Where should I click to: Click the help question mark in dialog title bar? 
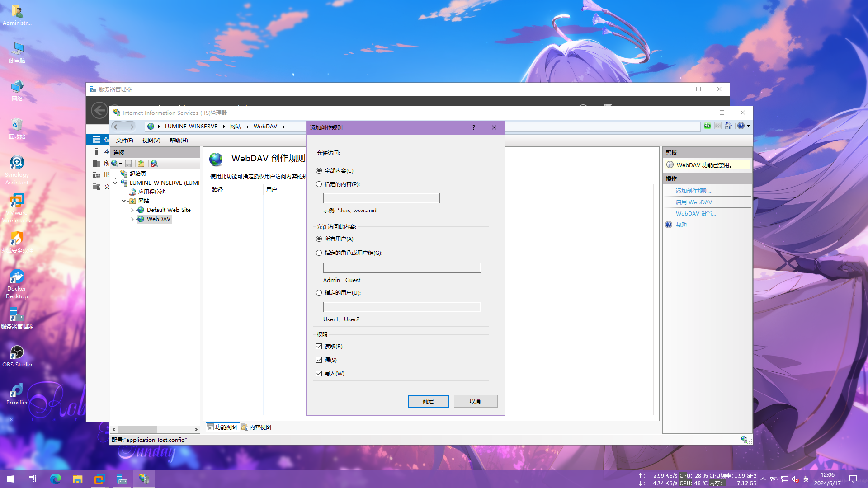[473, 127]
